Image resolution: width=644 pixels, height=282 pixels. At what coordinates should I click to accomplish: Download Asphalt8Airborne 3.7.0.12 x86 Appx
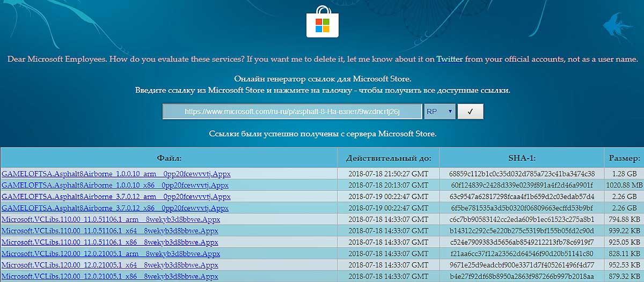coord(115,208)
